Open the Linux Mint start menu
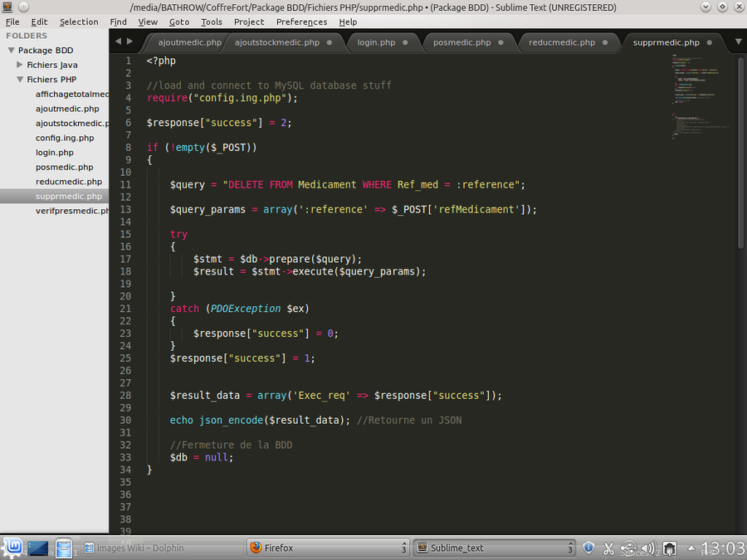This screenshot has height=560, width=747. pyautogui.click(x=12, y=548)
